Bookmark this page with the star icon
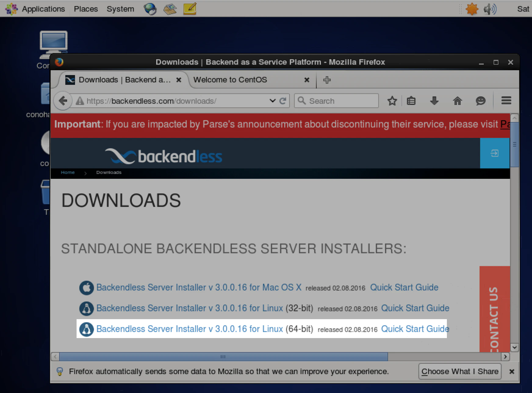The height and width of the screenshot is (393, 532). (x=392, y=101)
